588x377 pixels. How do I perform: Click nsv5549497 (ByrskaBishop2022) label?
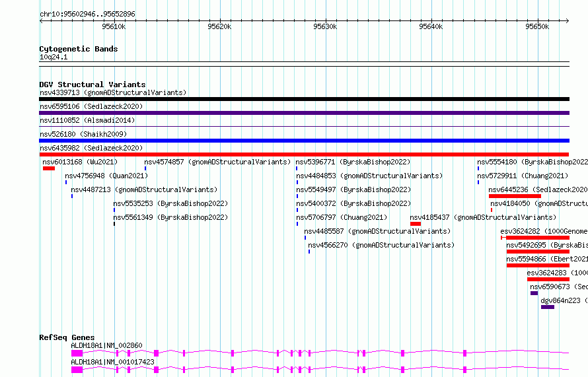pyautogui.click(x=353, y=189)
